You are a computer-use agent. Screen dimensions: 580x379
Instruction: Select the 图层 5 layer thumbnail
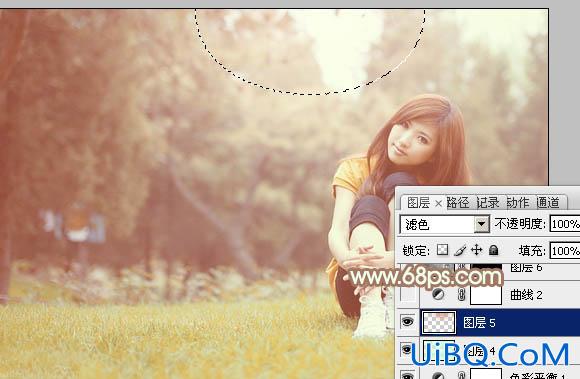(439, 322)
